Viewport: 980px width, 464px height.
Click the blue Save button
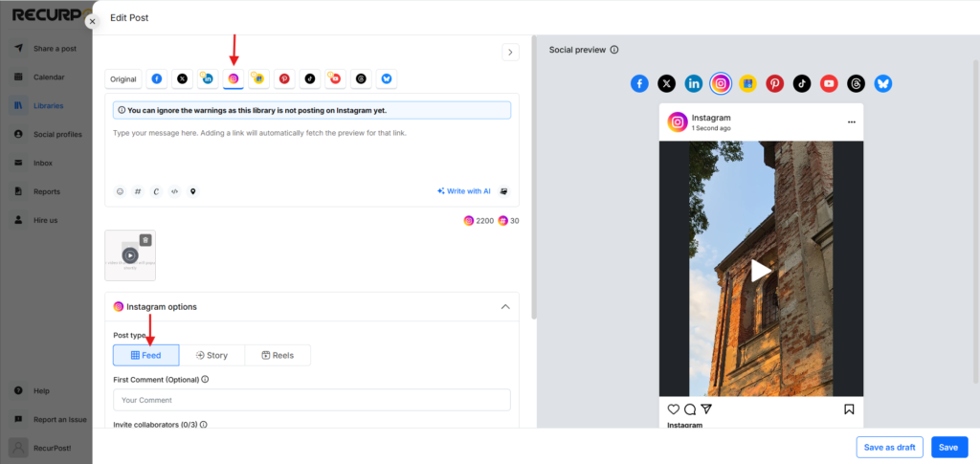(x=949, y=447)
